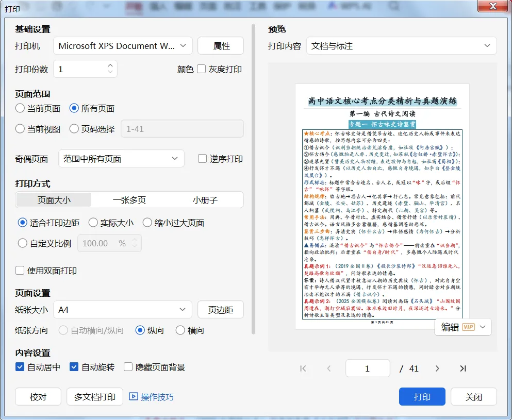The width and height of the screenshot is (512, 420).
Task: Select 实际大小 option
Action: coord(93,223)
